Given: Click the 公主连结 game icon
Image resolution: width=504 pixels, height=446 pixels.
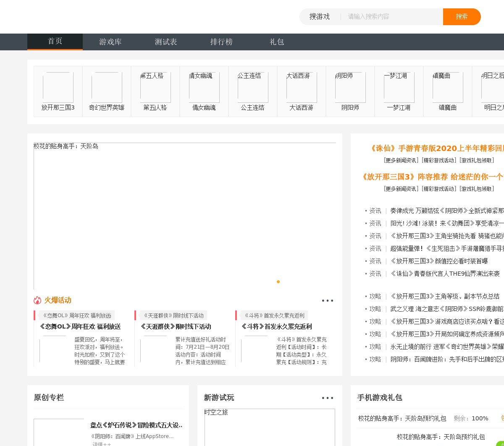Looking at the screenshot, I should (x=253, y=87).
